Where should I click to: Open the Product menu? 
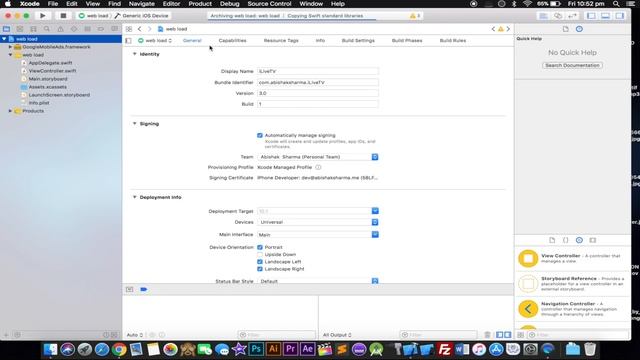pyautogui.click(x=200, y=4)
